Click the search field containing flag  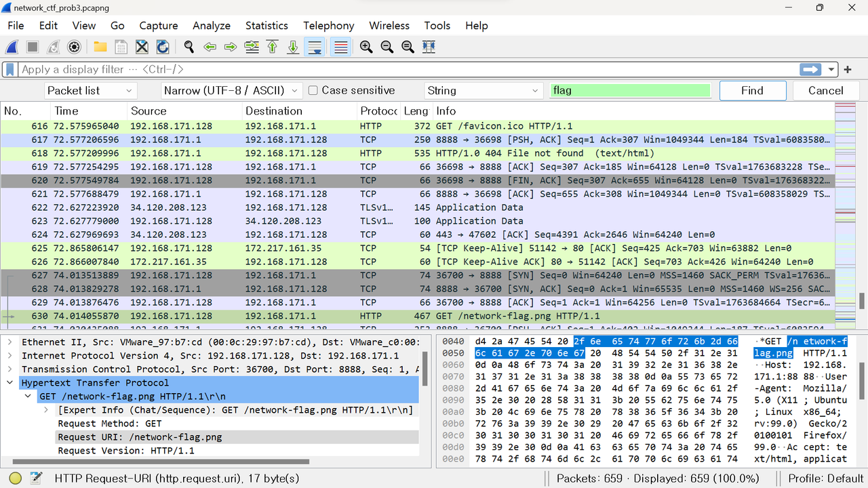click(630, 91)
